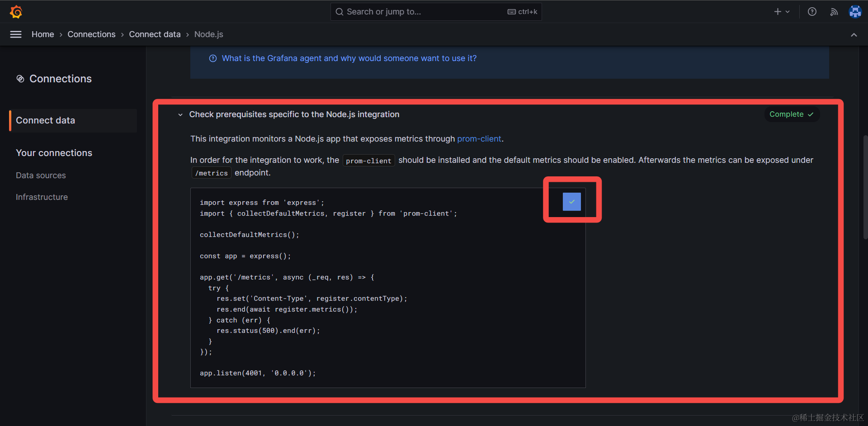868x426 pixels.
Task: Click the copy code checkmark button
Action: [x=571, y=202]
